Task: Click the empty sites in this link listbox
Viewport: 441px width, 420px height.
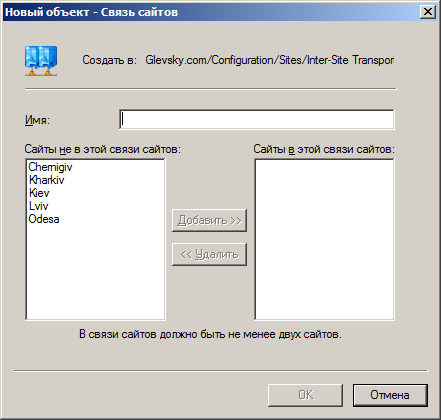Action: click(x=324, y=239)
